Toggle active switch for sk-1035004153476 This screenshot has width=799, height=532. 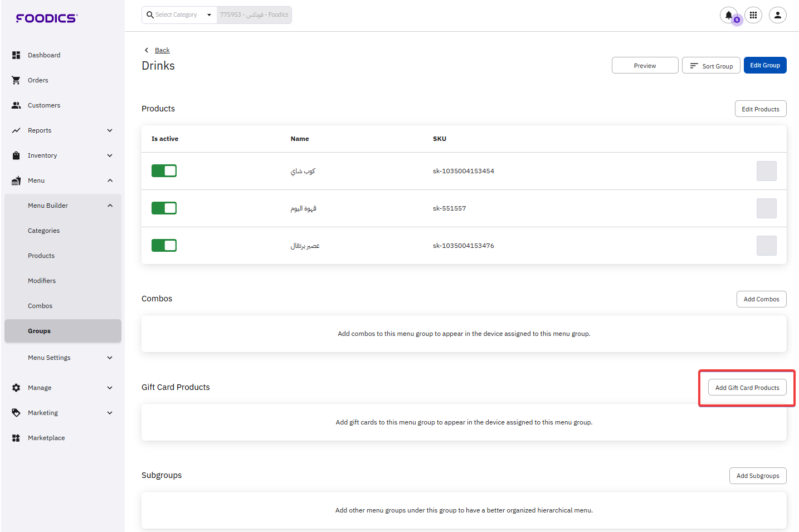coord(164,246)
